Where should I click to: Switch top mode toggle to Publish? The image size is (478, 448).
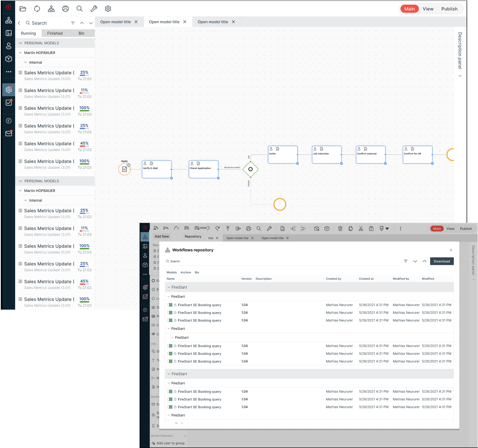pos(449,9)
